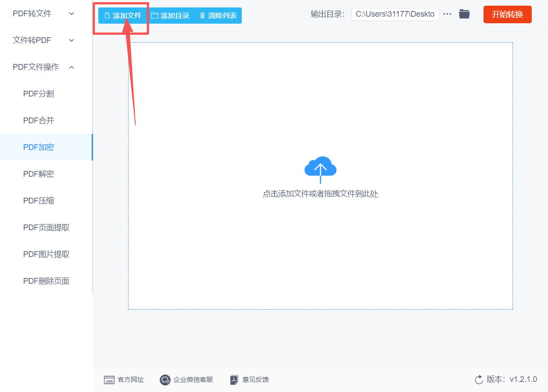Select PDF解密 in sidebar
This screenshot has height=392, width=548.
[46, 174]
